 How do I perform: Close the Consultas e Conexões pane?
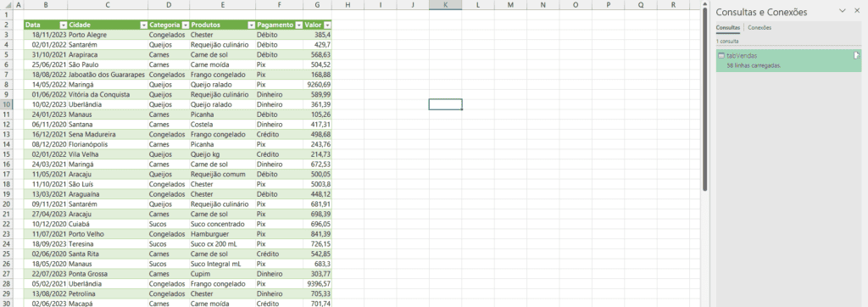[x=857, y=11]
